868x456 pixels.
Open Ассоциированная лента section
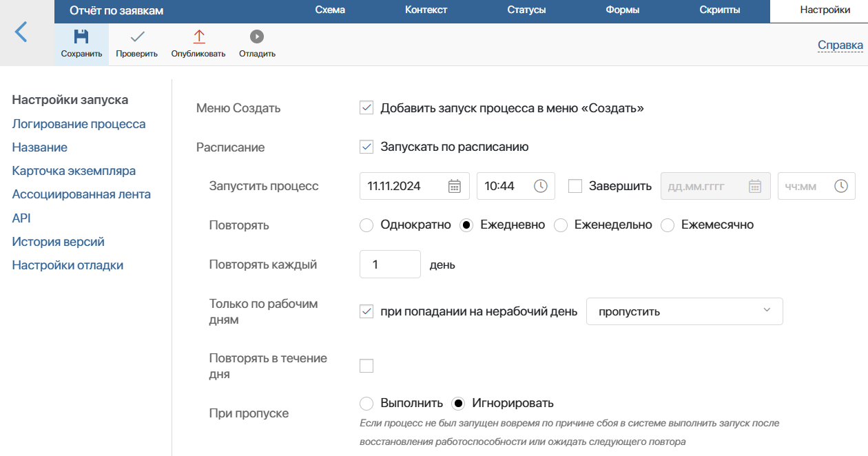81,194
